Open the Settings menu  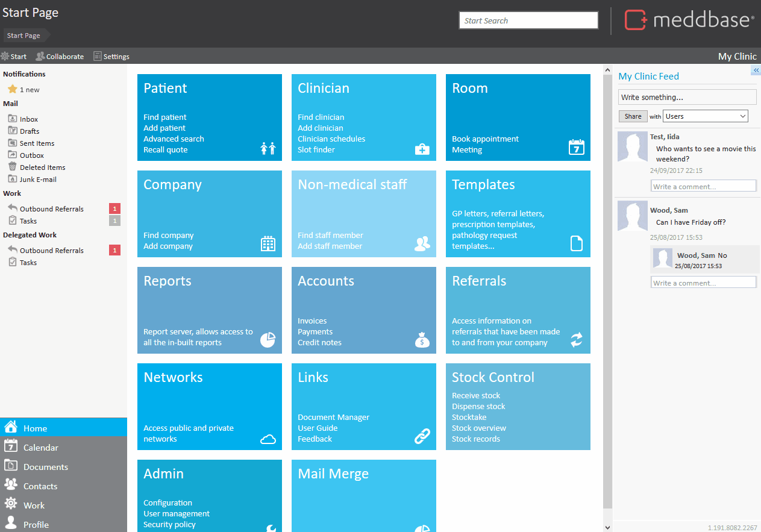tap(111, 56)
